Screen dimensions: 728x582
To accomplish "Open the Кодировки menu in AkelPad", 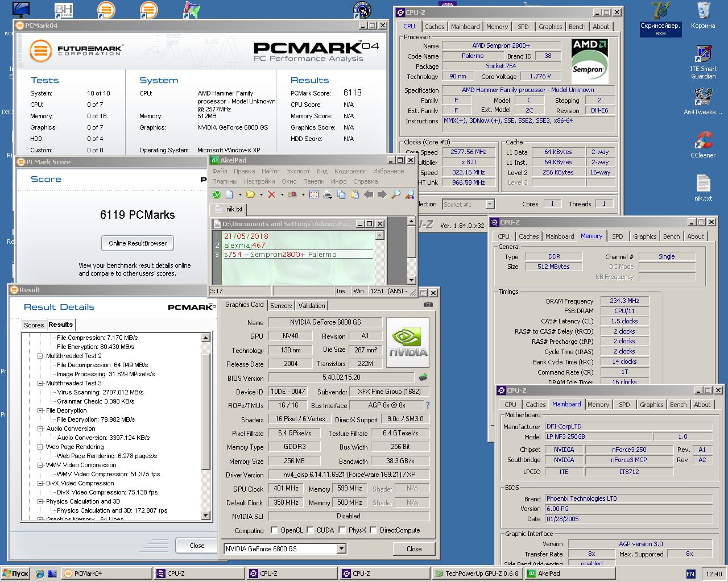I will [350, 171].
